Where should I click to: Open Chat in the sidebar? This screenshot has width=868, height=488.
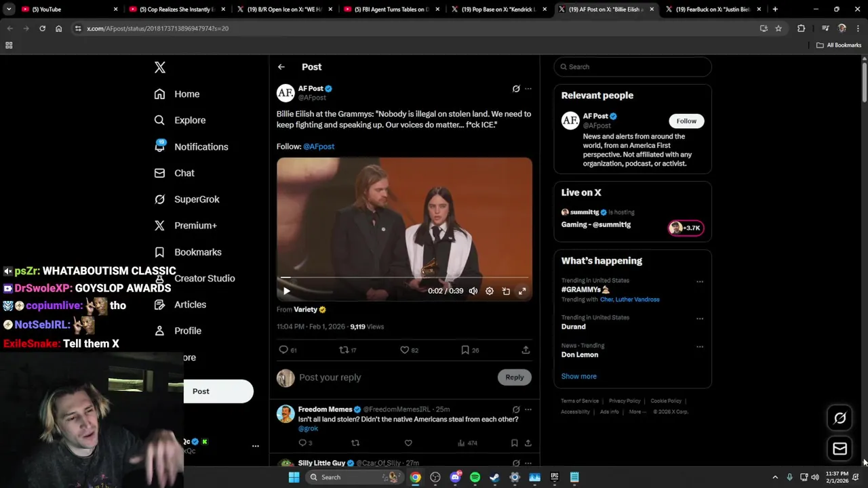[x=174, y=173]
